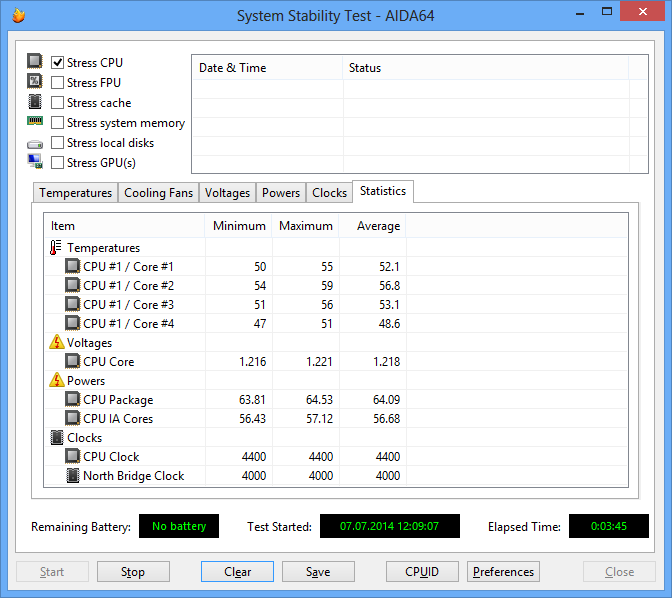Enable the Stress FPU checkbox
Image resolution: width=672 pixels, height=598 pixels.
point(57,82)
